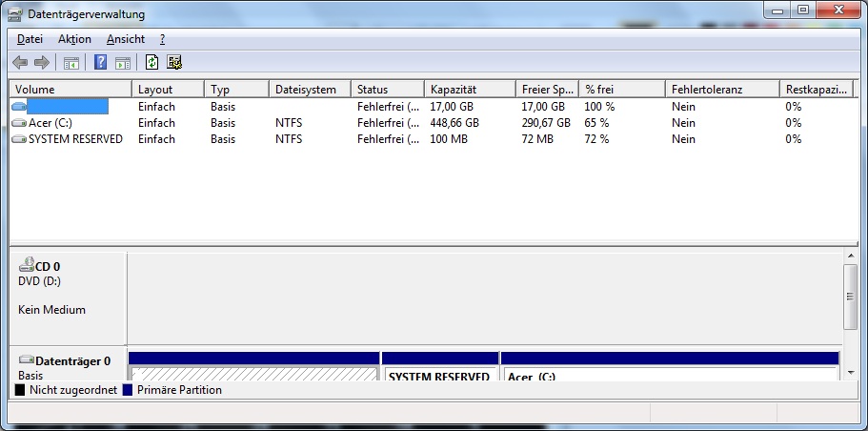Screen dimensions: 868x431
Task: Select the Acer (C:) partition block
Action: 670,367
